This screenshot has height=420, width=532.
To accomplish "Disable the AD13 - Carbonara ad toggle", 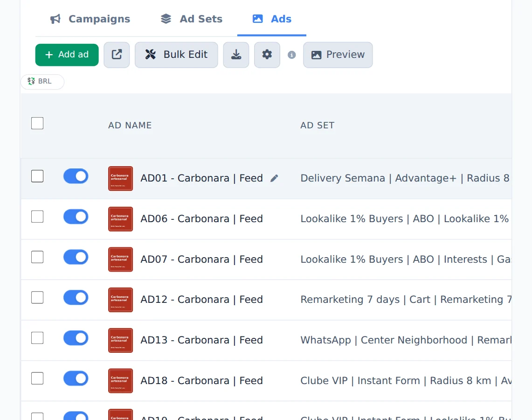I will (76, 338).
